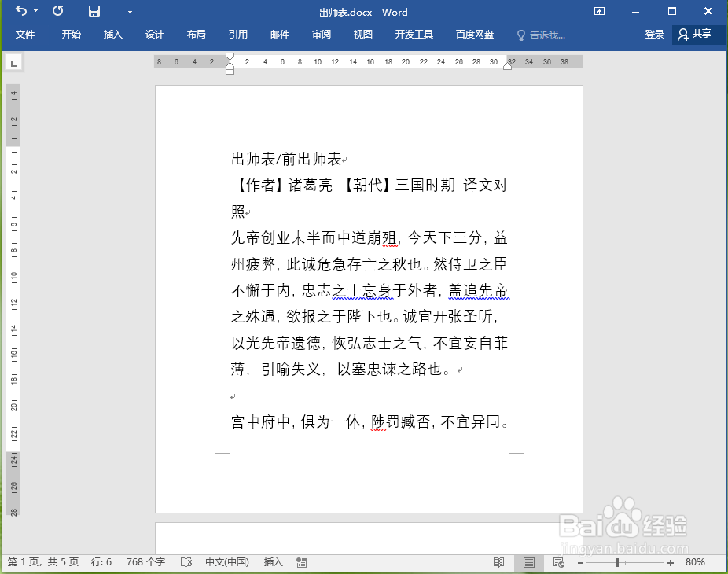
Task: Click the Undo icon
Action: [x=20, y=12]
